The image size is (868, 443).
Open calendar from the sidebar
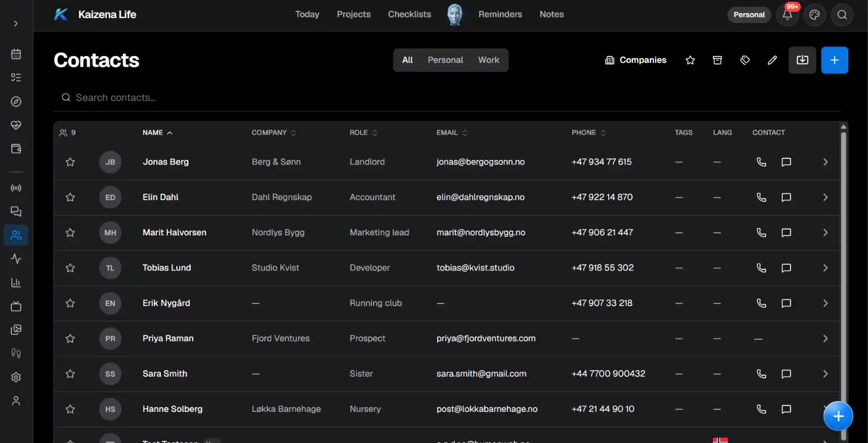[x=16, y=54]
